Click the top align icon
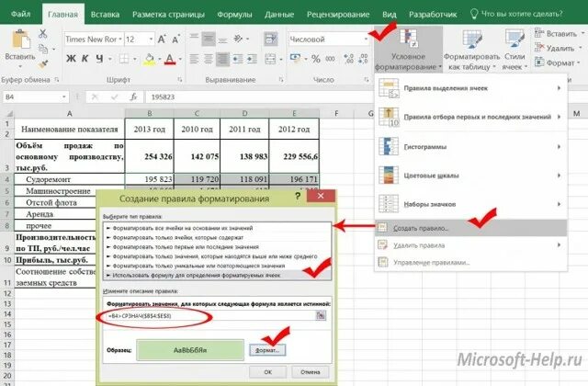This screenshot has width=588, height=386. pyautogui.click(x=194, y=39)
